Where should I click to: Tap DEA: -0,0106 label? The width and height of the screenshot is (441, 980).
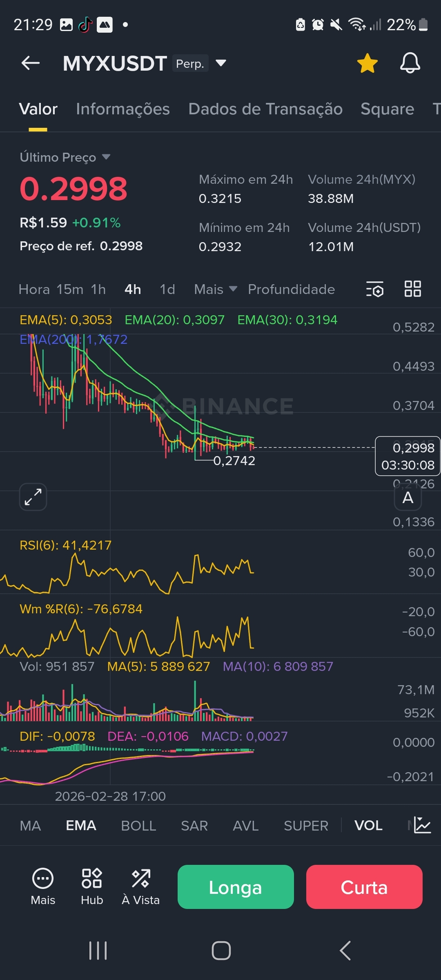148,736
